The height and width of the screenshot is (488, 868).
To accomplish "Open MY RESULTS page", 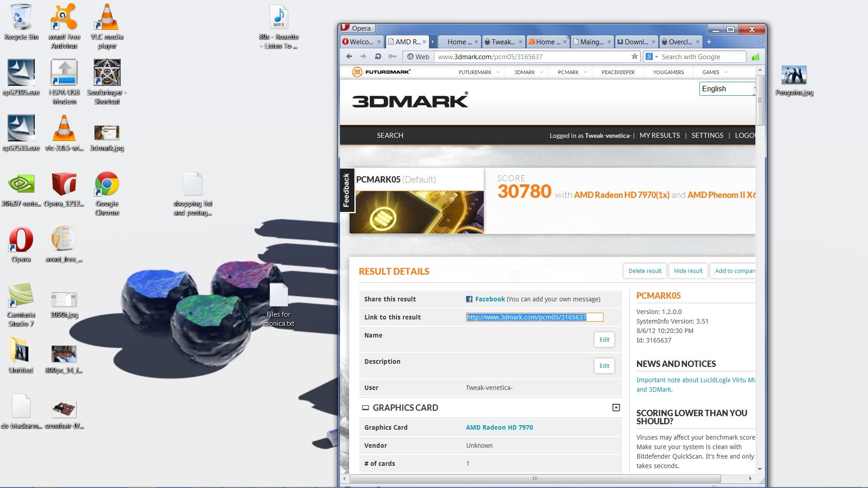I will coord(660,135).
